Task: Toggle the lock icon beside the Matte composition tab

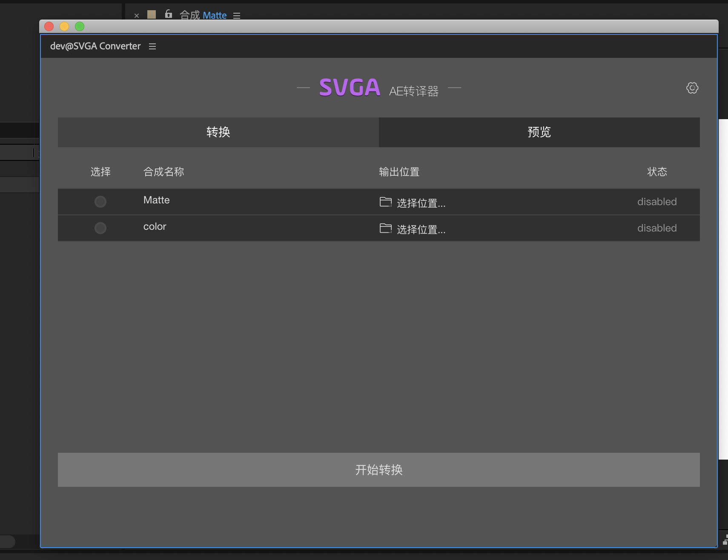Action: click(169, 14)
